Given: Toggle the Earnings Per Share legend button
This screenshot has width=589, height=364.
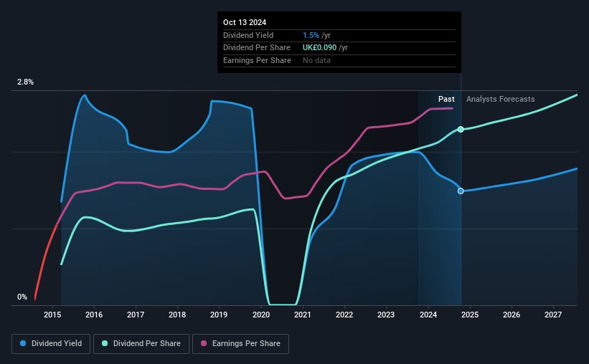Looking at the screenshot, I should pyautogui.click(x=240, y=344).
